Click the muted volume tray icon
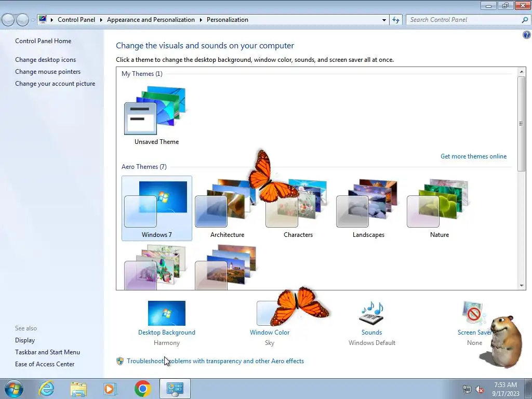The width and height of the screenshot is (532, 399). coord(480,390)
